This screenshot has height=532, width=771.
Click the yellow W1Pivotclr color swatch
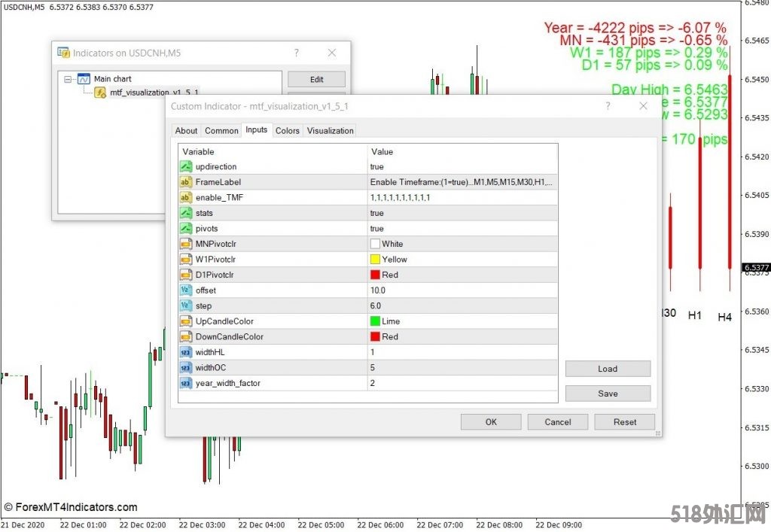pos(375,260)
